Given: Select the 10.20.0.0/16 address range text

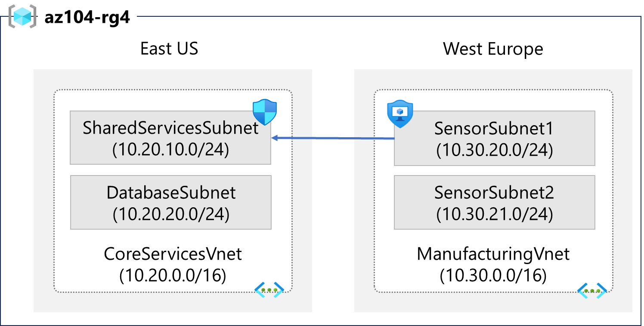Looking at the screenshot, I should tap(173, 276).
